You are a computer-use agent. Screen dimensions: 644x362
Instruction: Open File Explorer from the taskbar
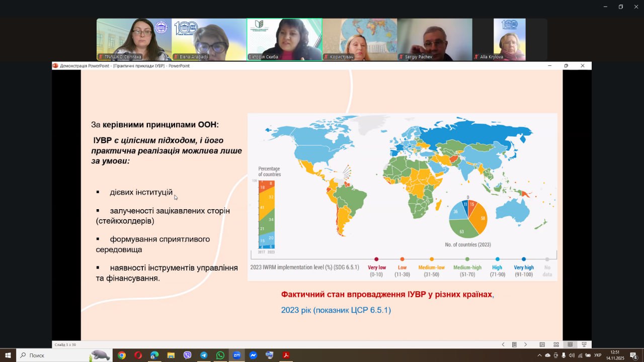[171, 355]
